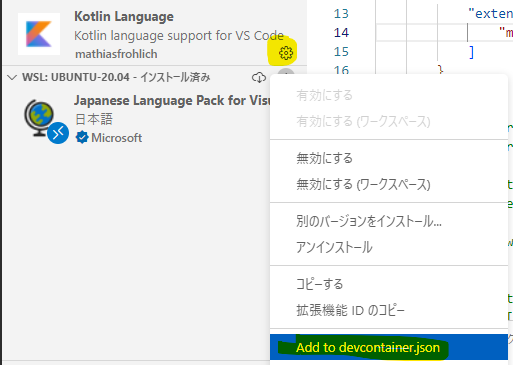Choose 別のバージョンをインストール... option
The image size is (513, 365).
[389, 221]
